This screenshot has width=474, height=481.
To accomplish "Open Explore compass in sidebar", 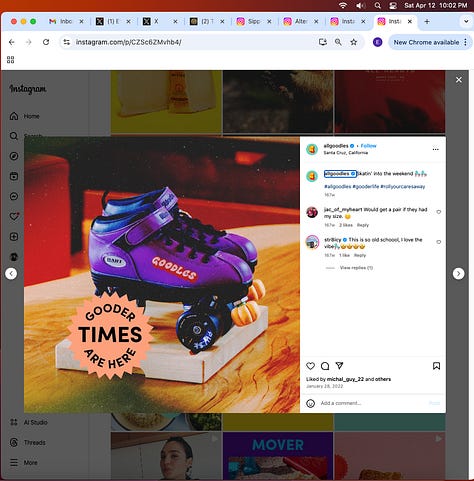I will pyautogui.click(x=14, y=156).
